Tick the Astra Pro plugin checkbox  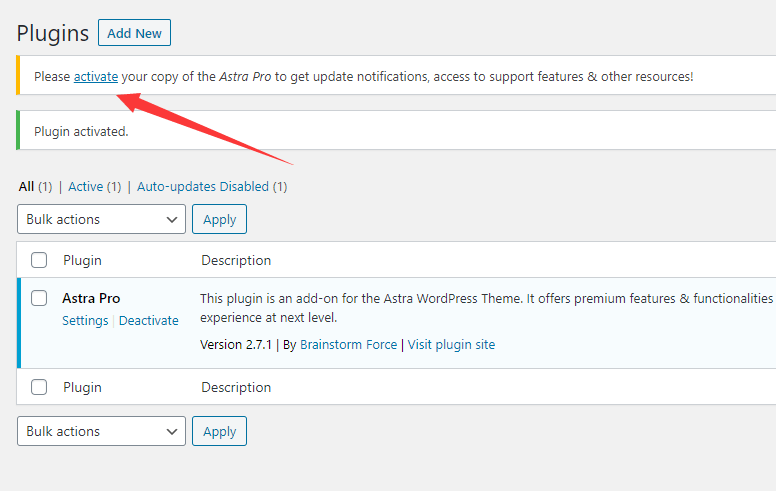(39, 298)
